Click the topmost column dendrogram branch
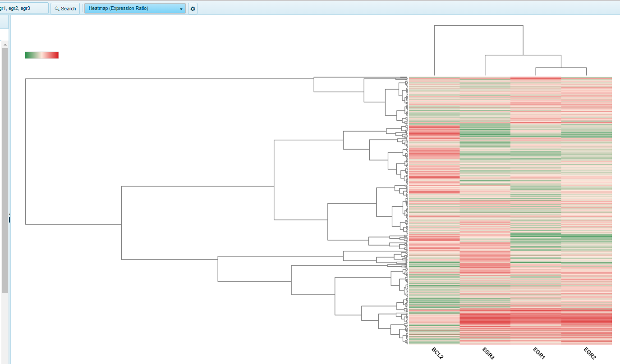The image size is (620, 364). pos(478,26)
